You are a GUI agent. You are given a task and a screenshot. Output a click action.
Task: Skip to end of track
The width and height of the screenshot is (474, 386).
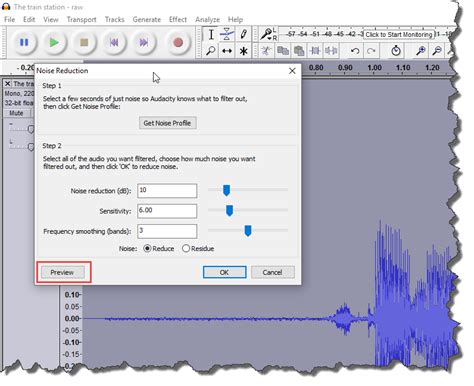click(144, 43)
